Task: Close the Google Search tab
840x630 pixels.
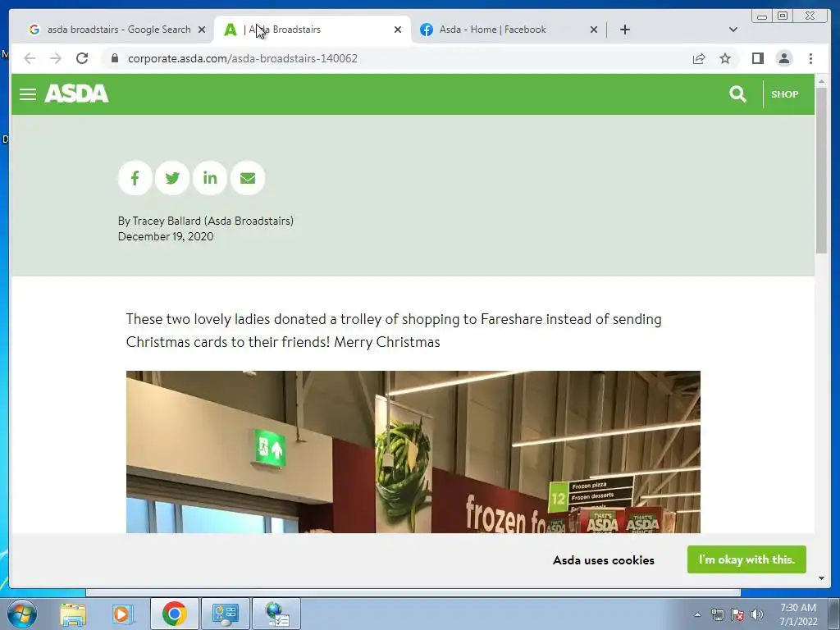Action: [x=202, y=30]
